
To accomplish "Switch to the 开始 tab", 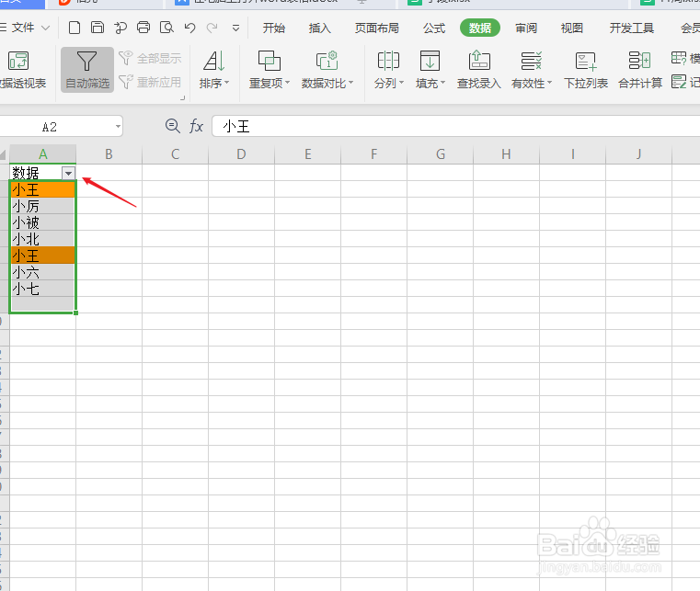I will pos(274,28).
